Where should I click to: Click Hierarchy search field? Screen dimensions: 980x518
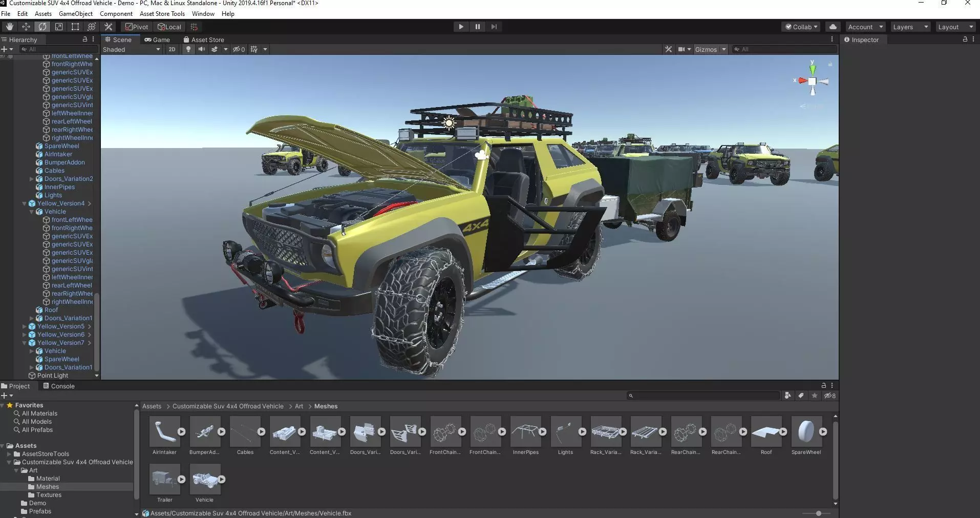click(x=59, y=49)
